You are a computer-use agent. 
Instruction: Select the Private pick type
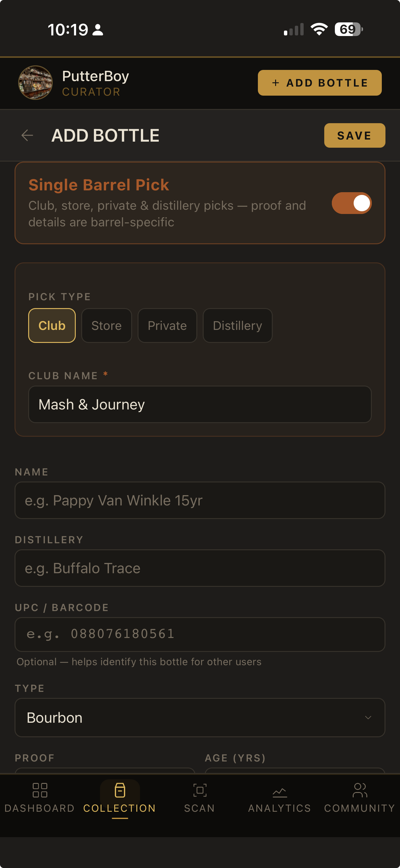(x=167, y=326)
